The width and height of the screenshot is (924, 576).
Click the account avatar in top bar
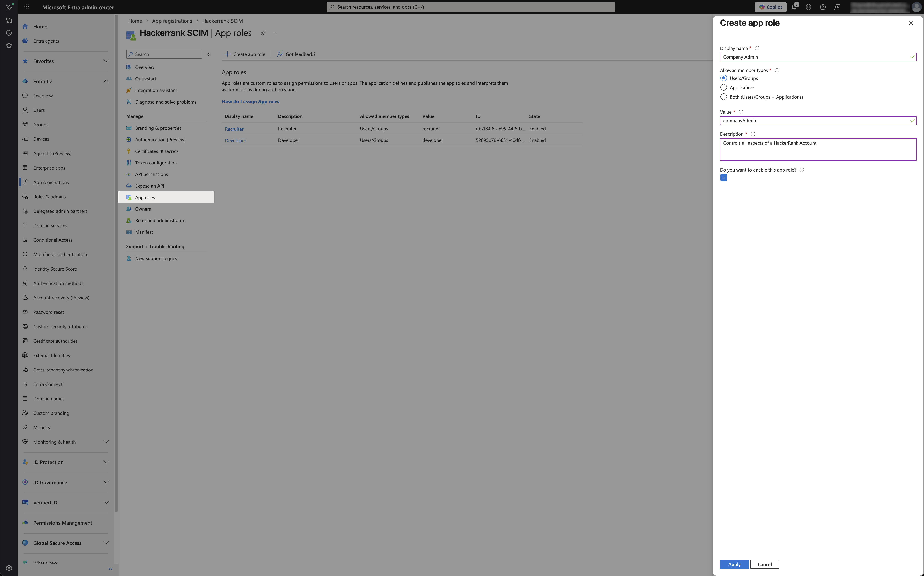click(916, 7)
